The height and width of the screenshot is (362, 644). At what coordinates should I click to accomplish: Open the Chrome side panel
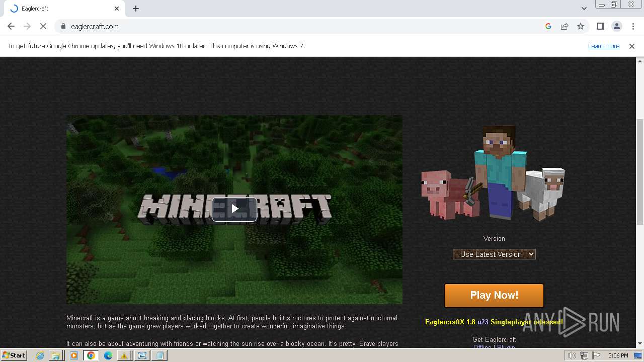(600, 26)
